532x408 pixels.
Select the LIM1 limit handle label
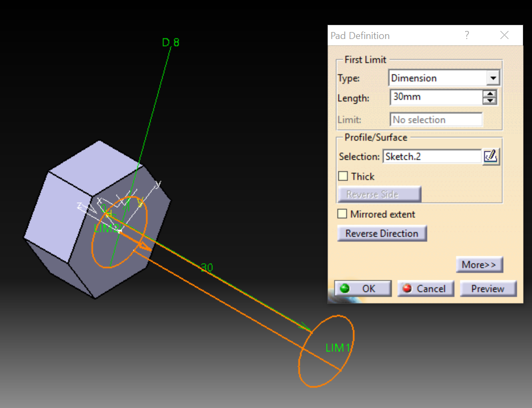pos(338,348)
